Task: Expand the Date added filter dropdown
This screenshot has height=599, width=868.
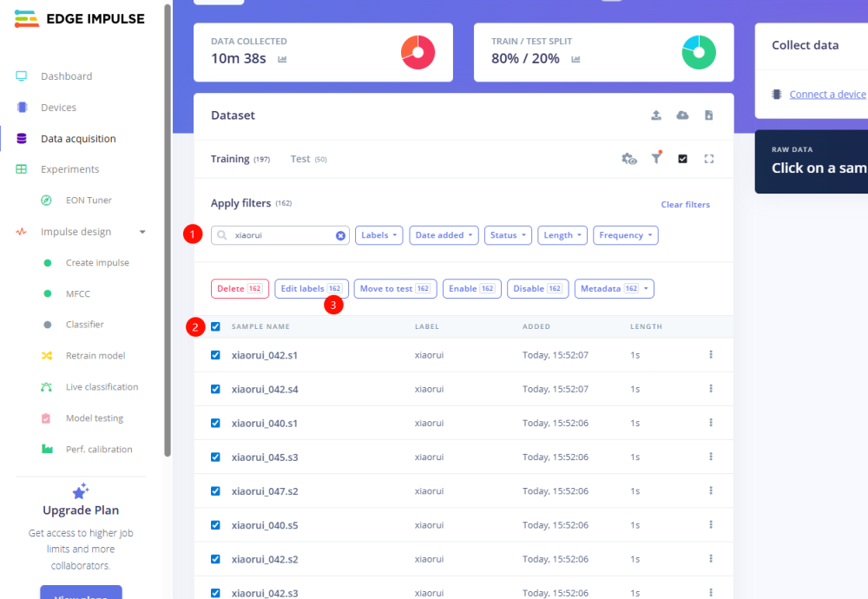Action: [445, 235]
